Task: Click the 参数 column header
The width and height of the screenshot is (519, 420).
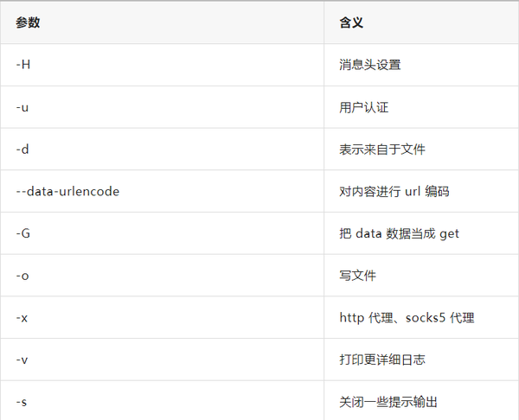Action: click(x=28, y=22)
